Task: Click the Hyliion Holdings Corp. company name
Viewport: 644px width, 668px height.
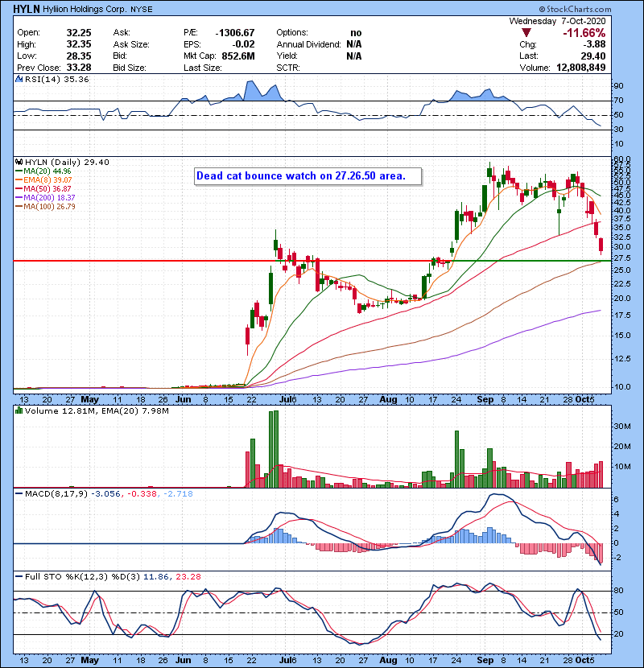Action: click(x=85, y=10)
